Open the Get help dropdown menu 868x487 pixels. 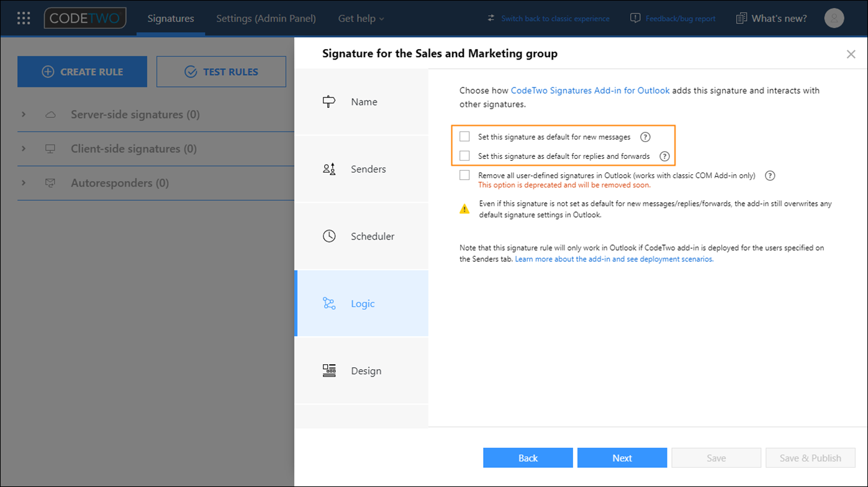pos(361,18)
